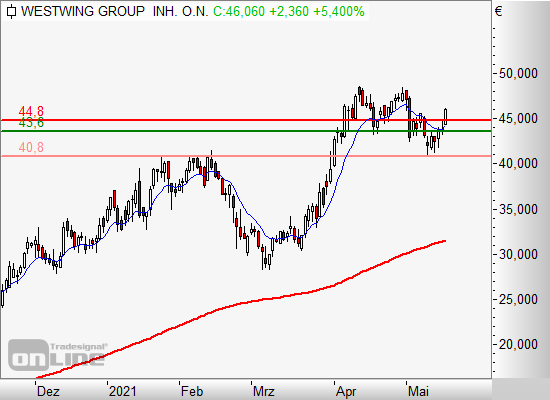
Task: Click the euro currency symbol
Action: point(499,12)
